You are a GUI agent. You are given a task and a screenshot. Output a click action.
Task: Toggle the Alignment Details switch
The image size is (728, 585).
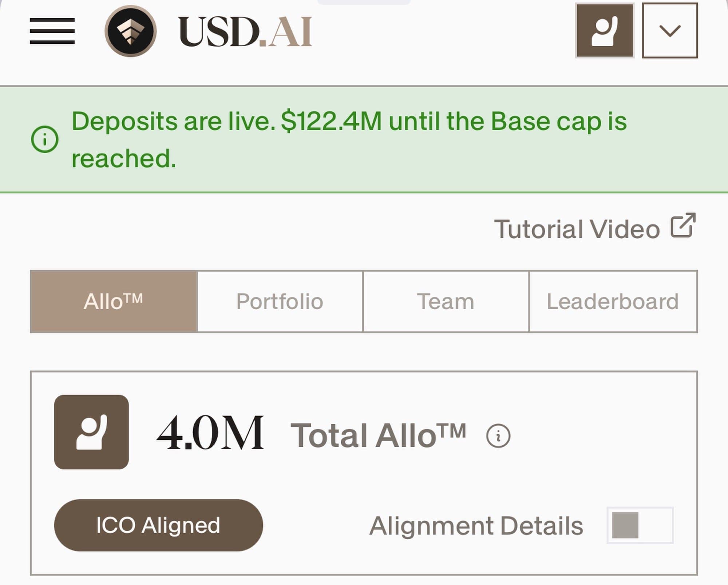[x=640, y=525]
